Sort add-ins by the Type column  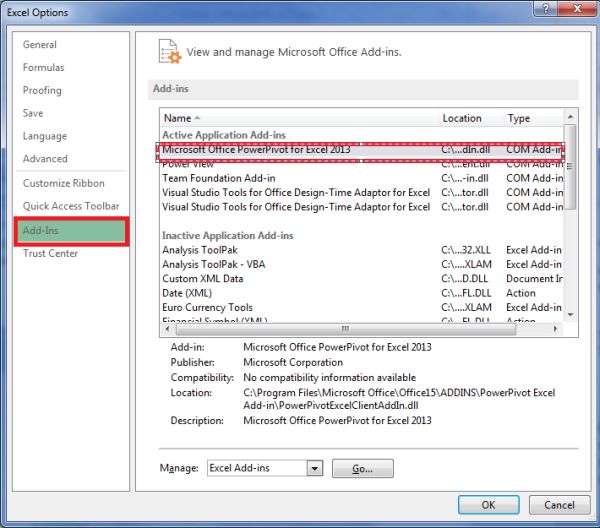[x=535, y=118]
